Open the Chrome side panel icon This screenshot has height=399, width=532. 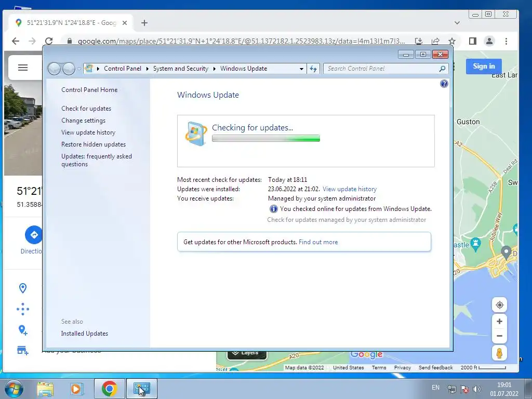tap(473, 41)
